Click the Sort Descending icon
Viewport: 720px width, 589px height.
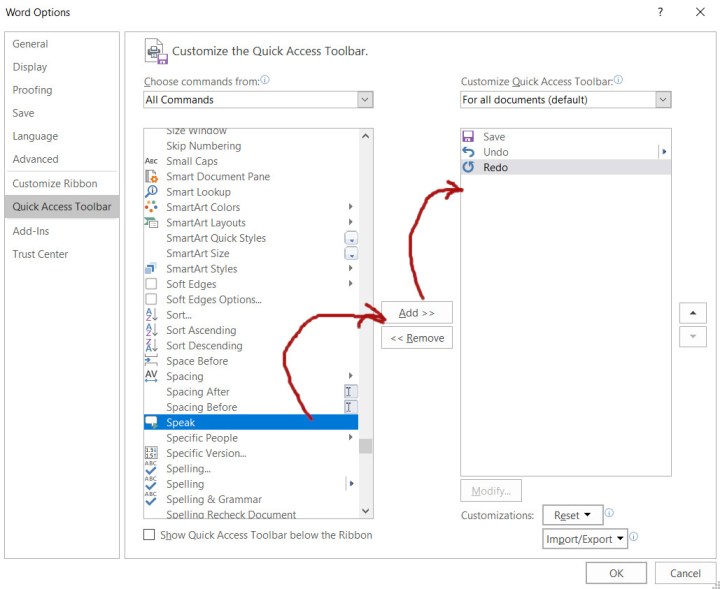(x=151, y=346)
